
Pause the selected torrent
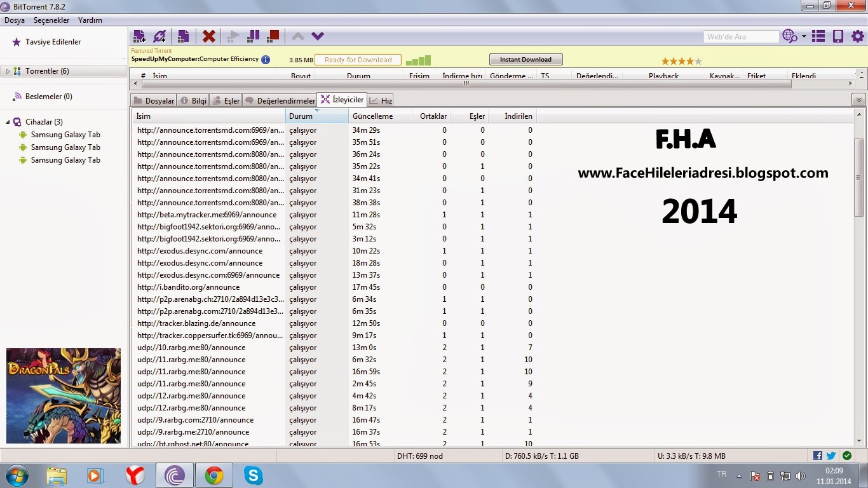253,36
